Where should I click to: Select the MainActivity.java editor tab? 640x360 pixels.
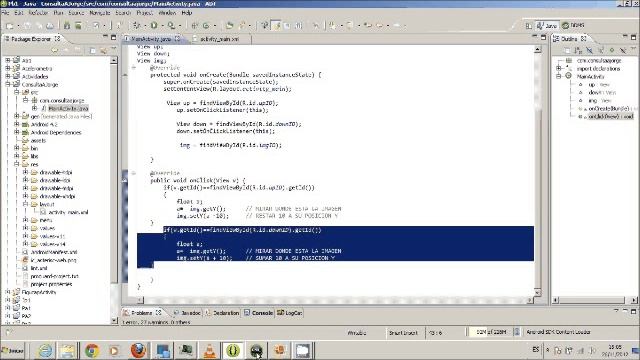(x=151, y=39)
